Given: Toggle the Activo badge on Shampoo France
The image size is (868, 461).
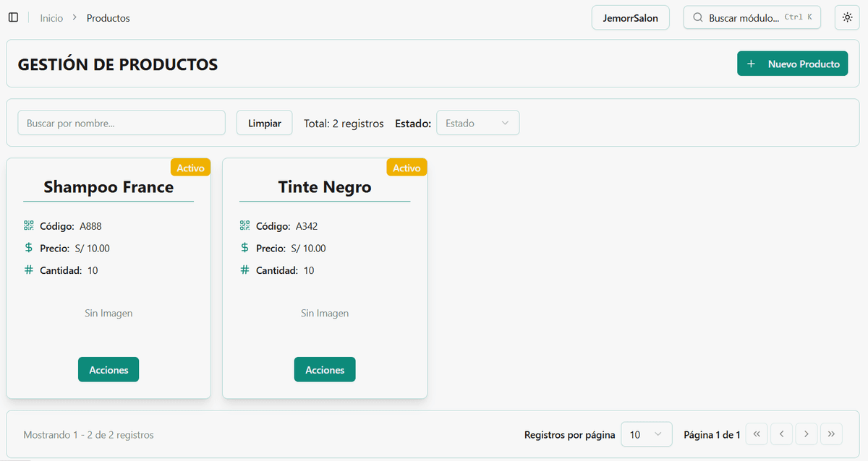Looking at the screenshot, I should pos(190,167).
